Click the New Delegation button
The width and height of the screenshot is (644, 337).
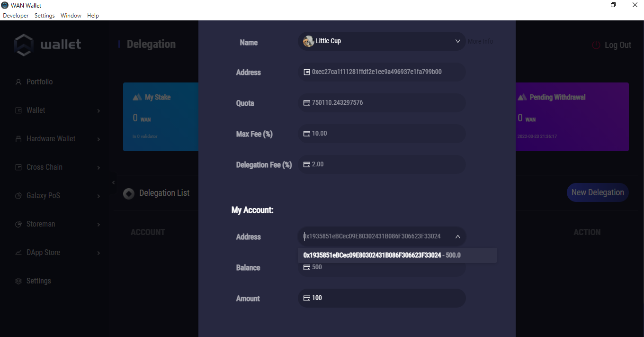tap(597, 192)
